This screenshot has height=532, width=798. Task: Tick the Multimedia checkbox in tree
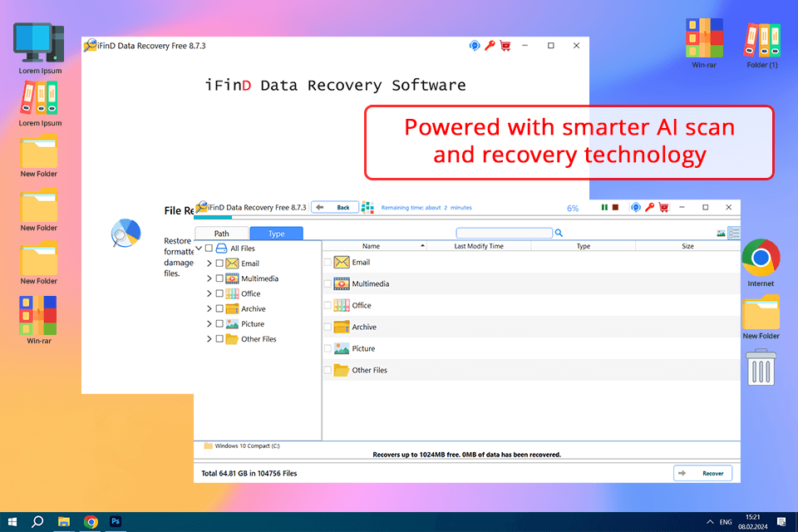coord(219,278)
